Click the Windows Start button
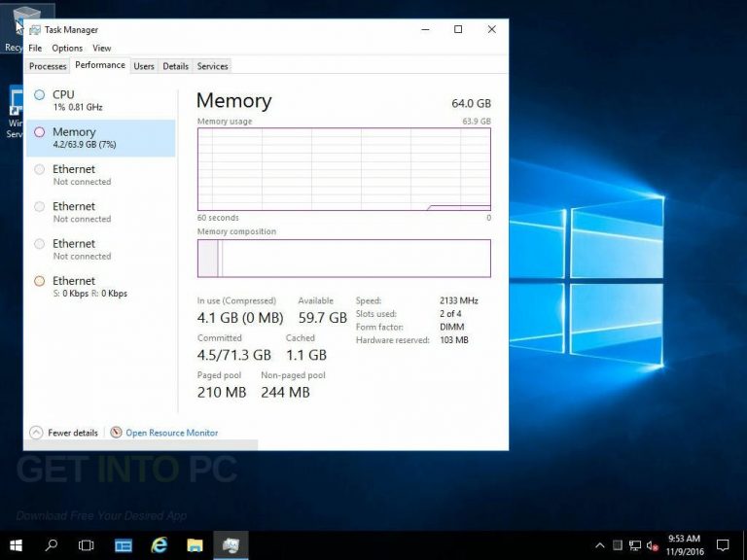Viewport: 747px width, 560px height. (16, 545)
